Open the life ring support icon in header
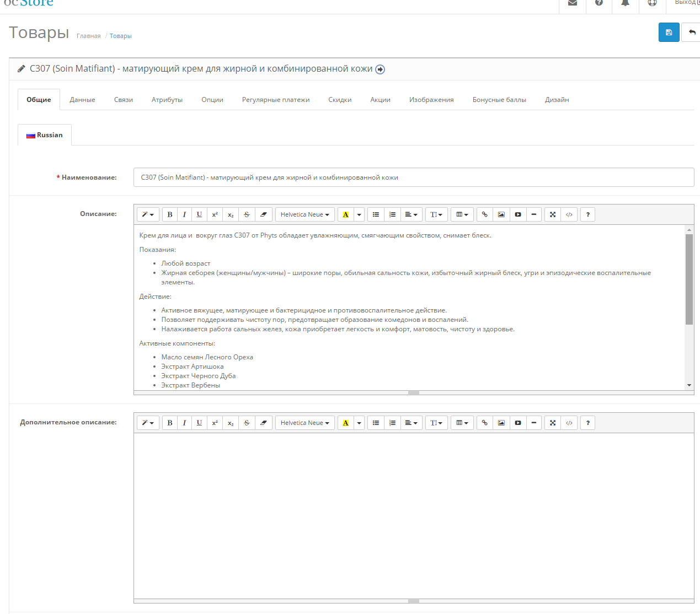Viewport: 700px width, 614px height. 652,3
